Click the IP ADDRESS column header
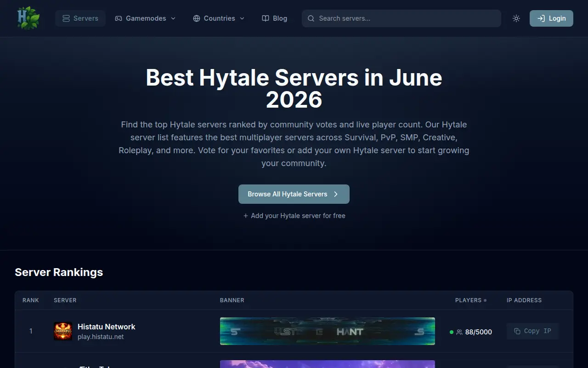This screenshot has width=588, height=368. click(524, 300)
